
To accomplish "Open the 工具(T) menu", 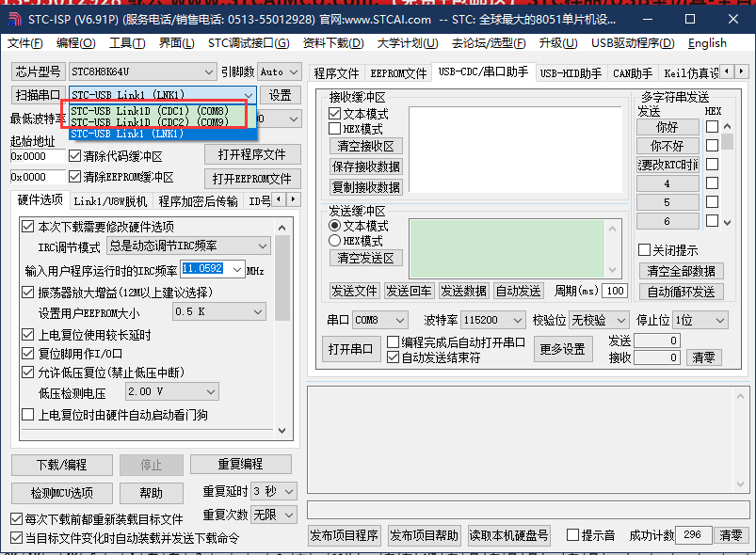I will (127, 43).
